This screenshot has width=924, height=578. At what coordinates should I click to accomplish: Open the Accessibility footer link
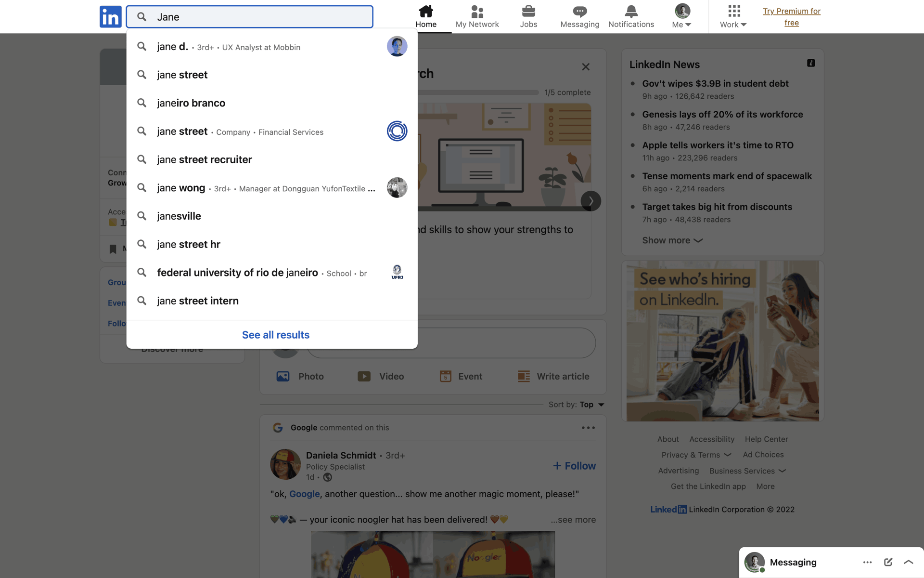coord(712,439)
